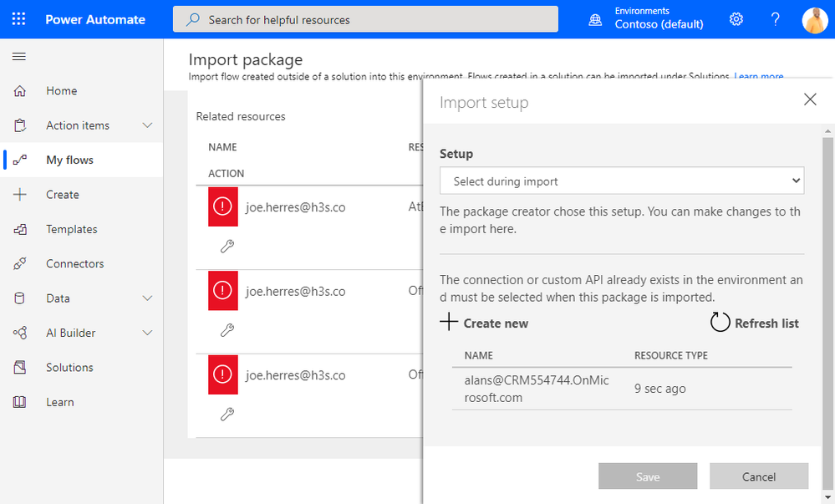This screenshot has width=835, height=504.
Task: Open the settings gear icon
Action: pyautogui.click(x=736, y=19)
